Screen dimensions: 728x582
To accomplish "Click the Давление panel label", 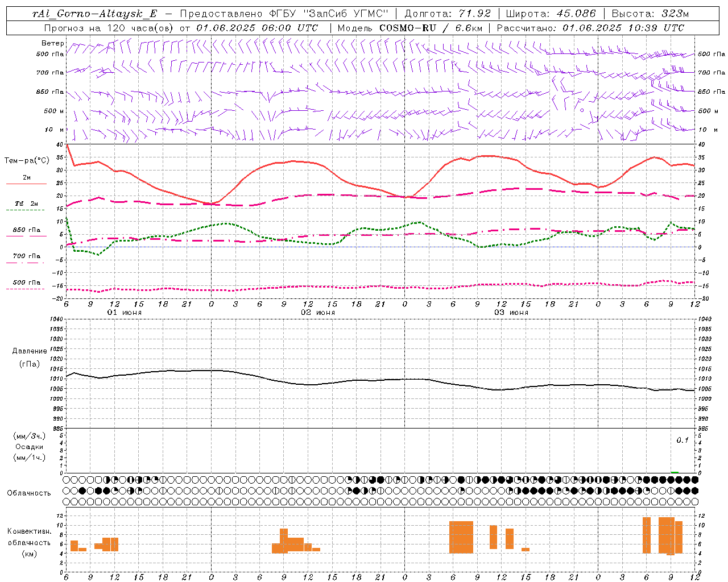I will [x=30, y=351].
